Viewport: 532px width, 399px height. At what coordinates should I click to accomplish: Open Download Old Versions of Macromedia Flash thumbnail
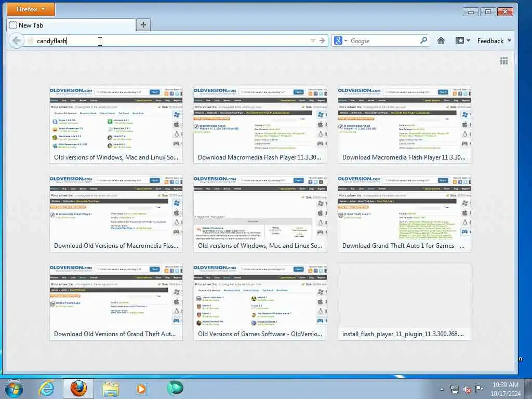pos(116,213)
